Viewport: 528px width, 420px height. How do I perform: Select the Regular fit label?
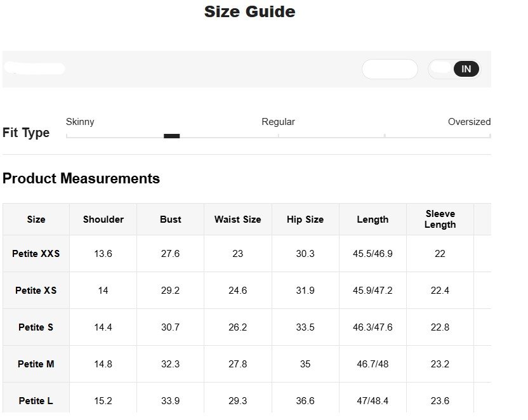point(278,122)
